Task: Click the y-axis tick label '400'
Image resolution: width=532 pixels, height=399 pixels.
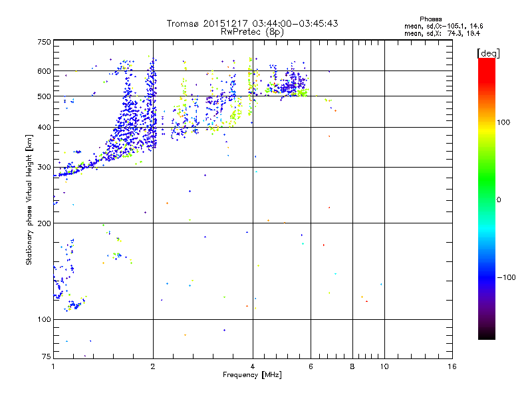Action: click(x=44, y=128)
